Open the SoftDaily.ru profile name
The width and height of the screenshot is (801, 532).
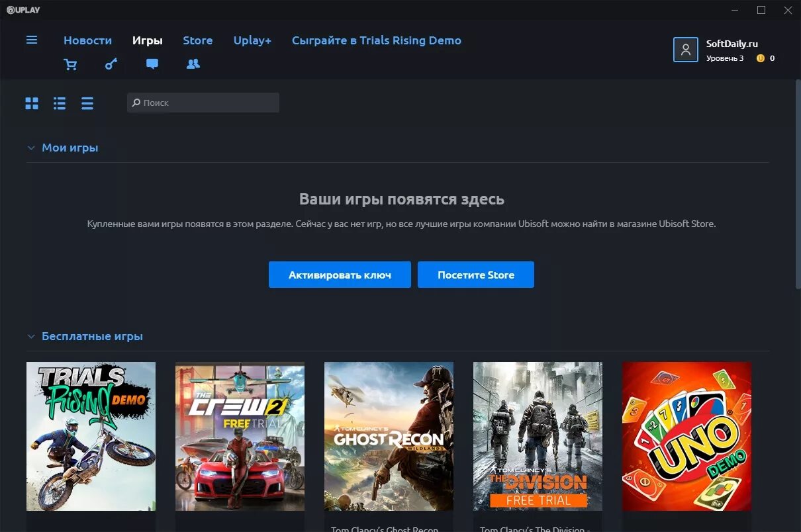[731, 44]
